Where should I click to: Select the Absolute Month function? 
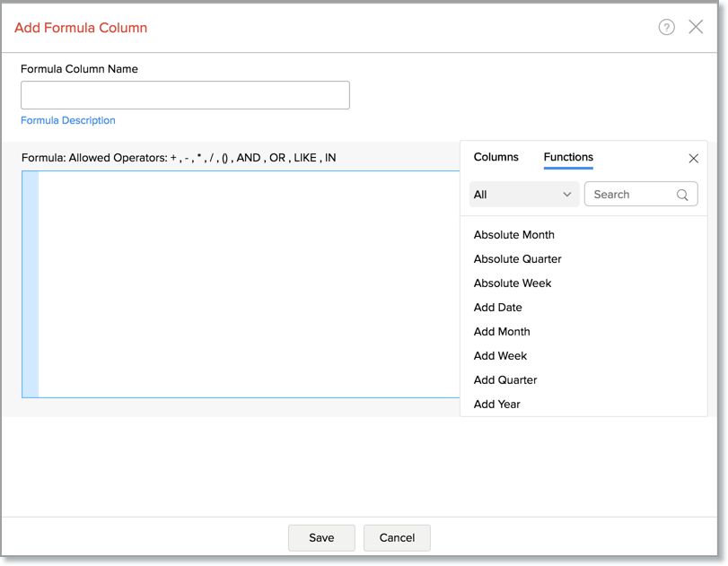[514, 235]
